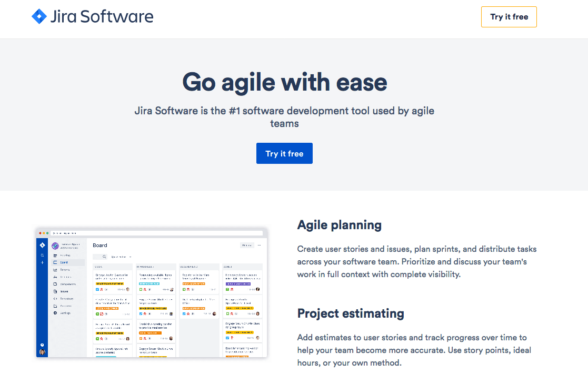Click the 'Board' title in the preview
The image size is (588, 383).
tap(99, 245)
